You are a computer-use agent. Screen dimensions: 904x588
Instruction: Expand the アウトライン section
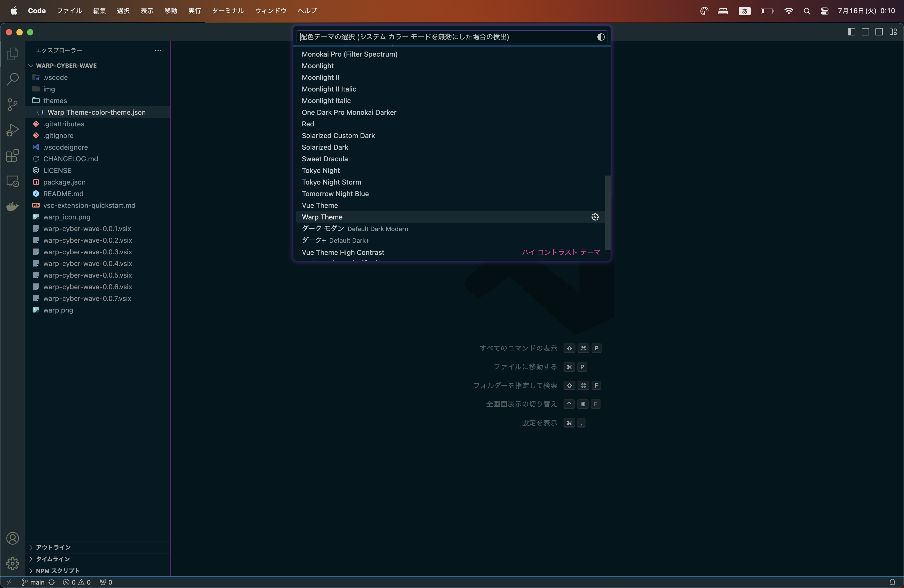(53, 547)
